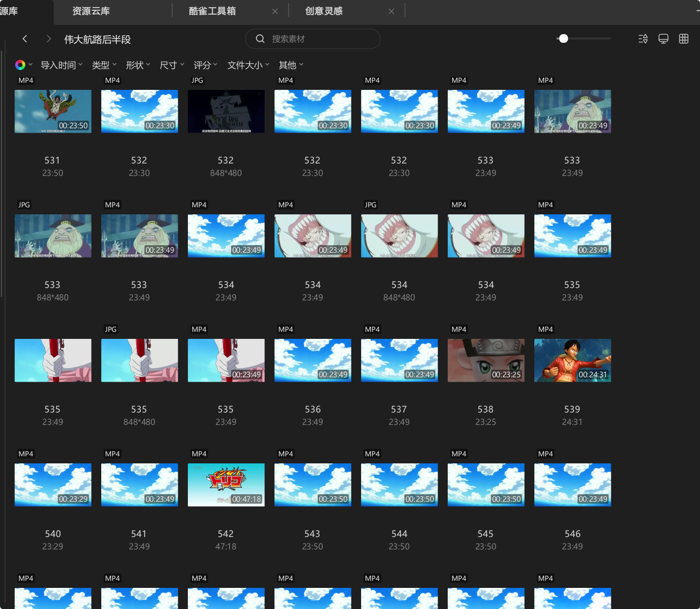Click the display mode monitor icon
This screenshot has width=700, height=609.
click(x=663, y=39)
